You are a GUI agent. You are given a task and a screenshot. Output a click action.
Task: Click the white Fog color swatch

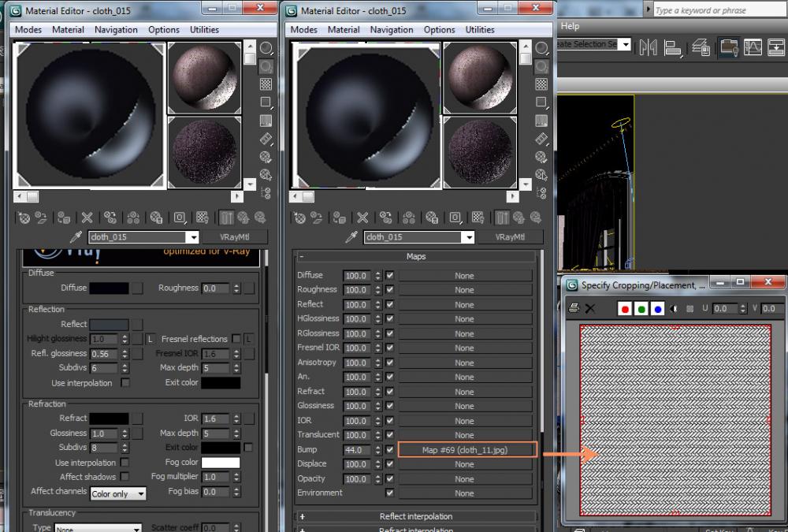(x=220, y=463)
